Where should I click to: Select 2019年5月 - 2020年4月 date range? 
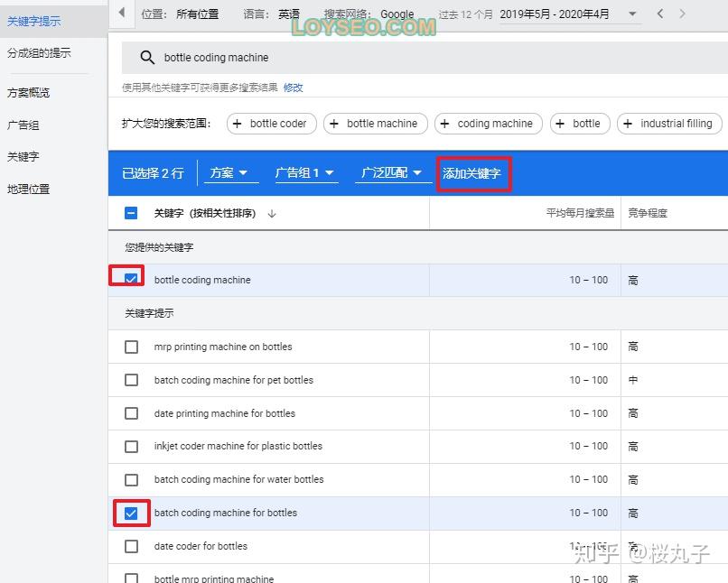point(555,14)
